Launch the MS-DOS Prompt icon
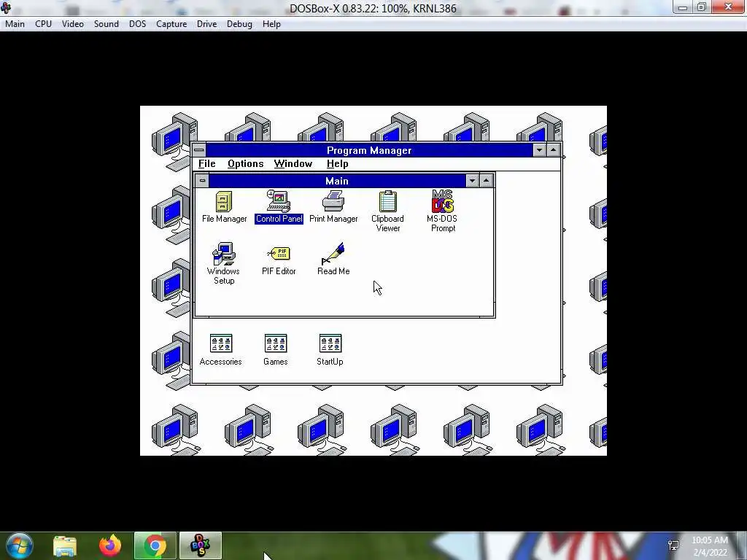This screenshot has height=560, width=747. (443, 211)
